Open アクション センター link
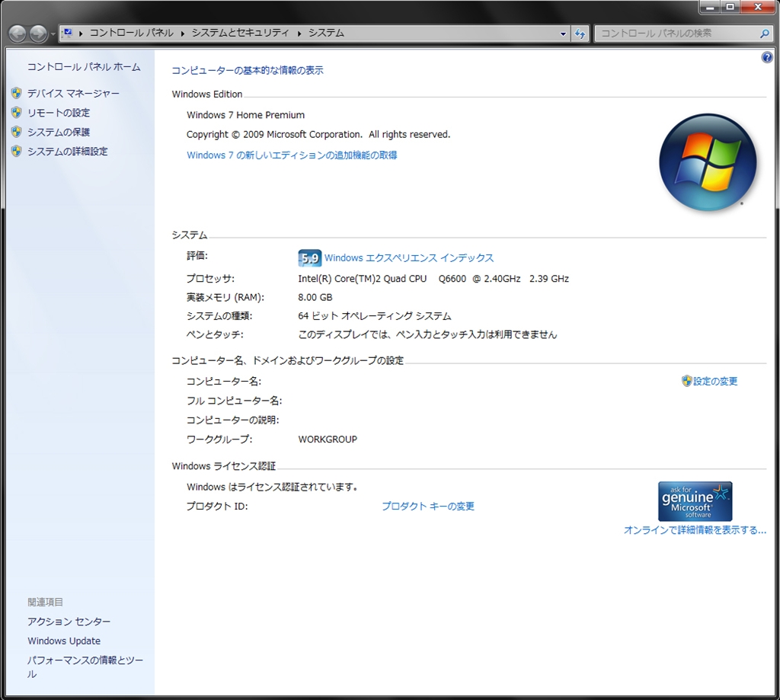Image resolution: width=780 pixels, height=700 pixels. pos(69,622)
